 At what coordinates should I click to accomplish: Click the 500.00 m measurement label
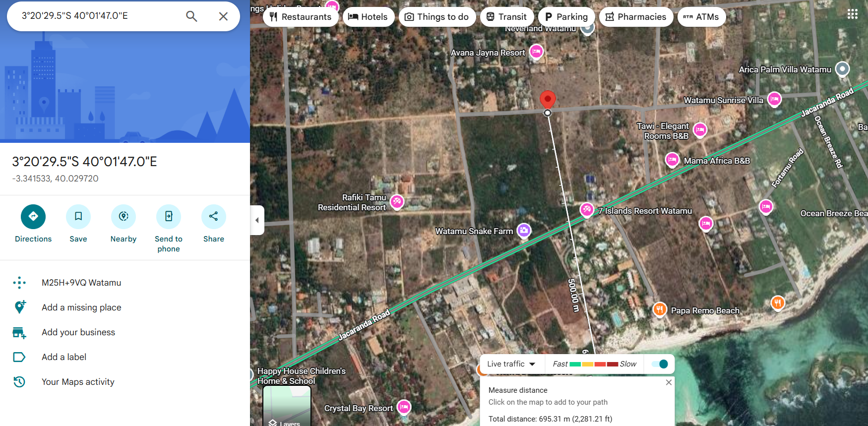(x=573, y=296)
